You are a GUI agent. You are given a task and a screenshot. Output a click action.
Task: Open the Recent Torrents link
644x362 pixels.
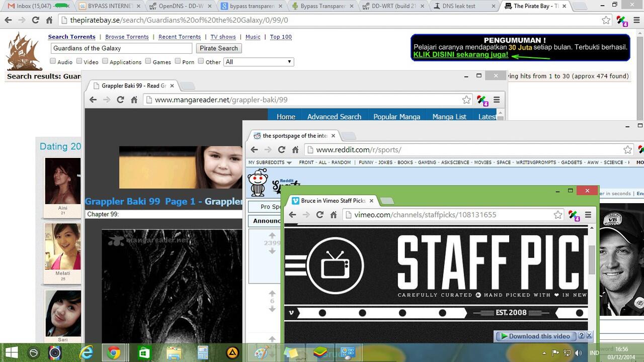click(180, 37)
